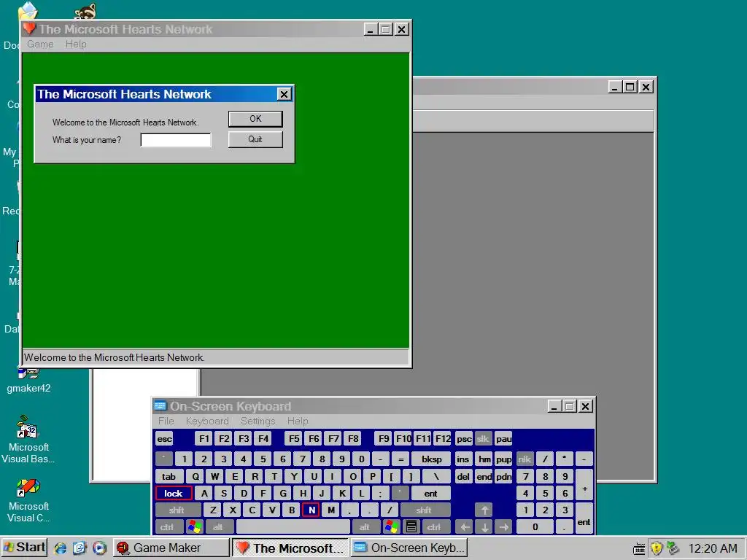Open Keyboard menu of On-Screen Keyboard
747x560 pixels.
[x=207, y=421]
